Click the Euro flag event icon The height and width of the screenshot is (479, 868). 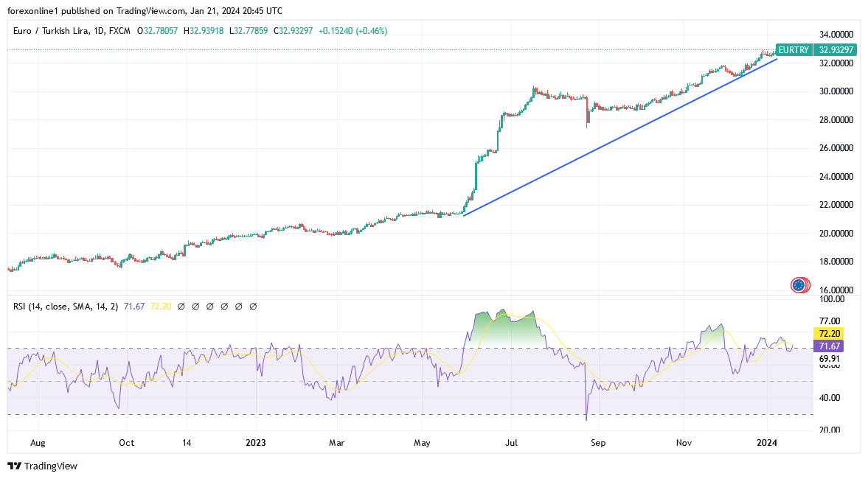pyautogui.click(x=798, y=285)
